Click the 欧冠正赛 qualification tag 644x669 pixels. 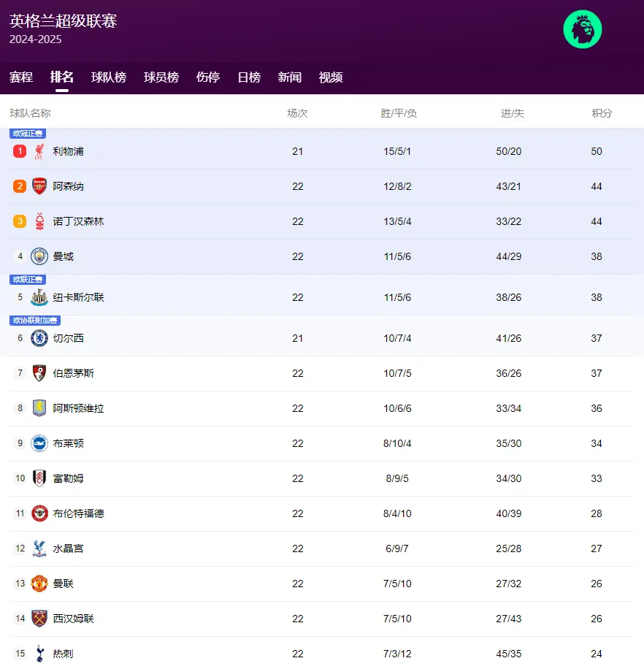[28, 134]
